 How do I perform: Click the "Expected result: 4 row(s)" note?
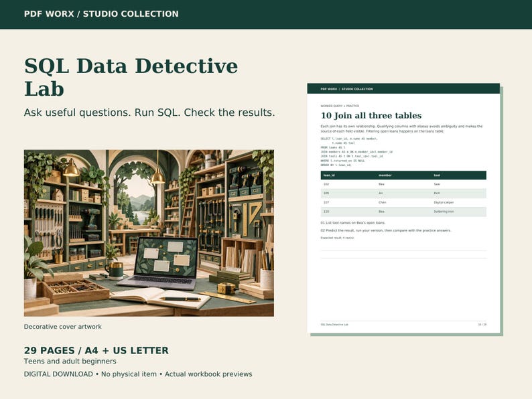337,238
